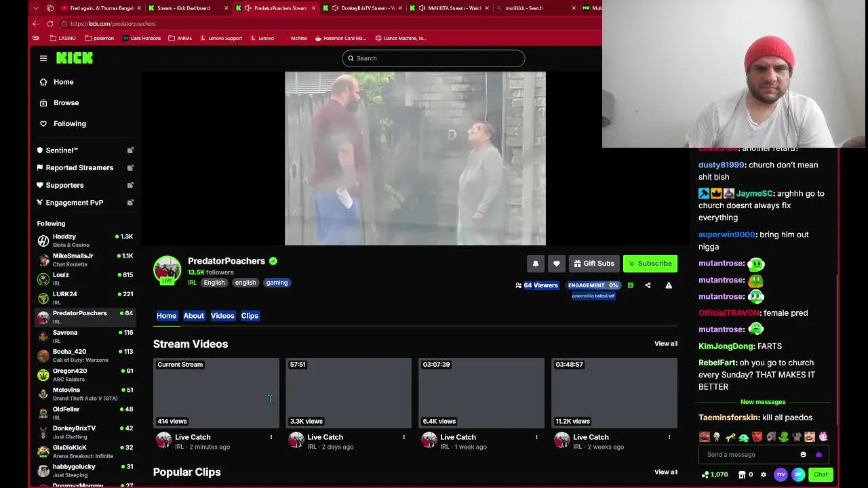868x488 pixels.
Task: Open Browse in sidebar
Action: (x=66, y=103)
